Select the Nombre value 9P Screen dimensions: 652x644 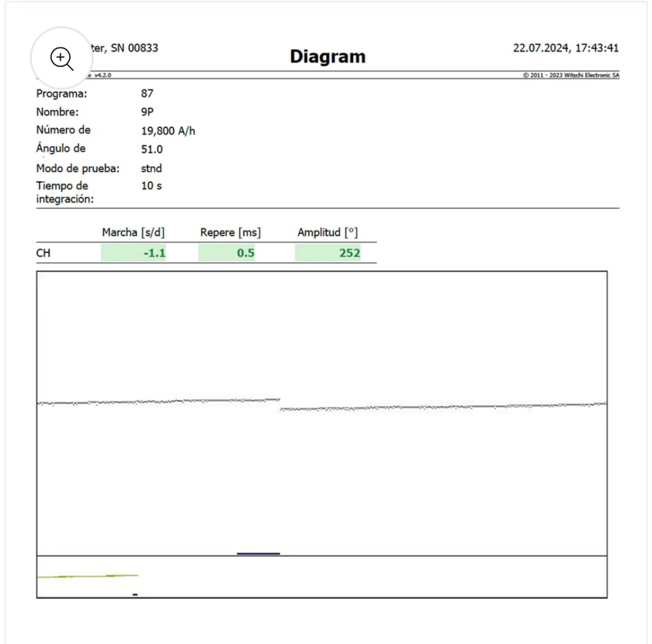[x=147, y=112]
